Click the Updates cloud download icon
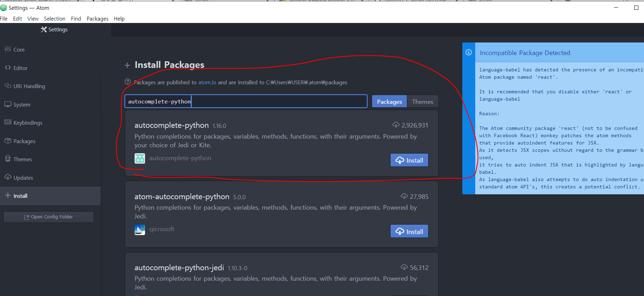The image size is (644, 296). [x=8, y=177]
